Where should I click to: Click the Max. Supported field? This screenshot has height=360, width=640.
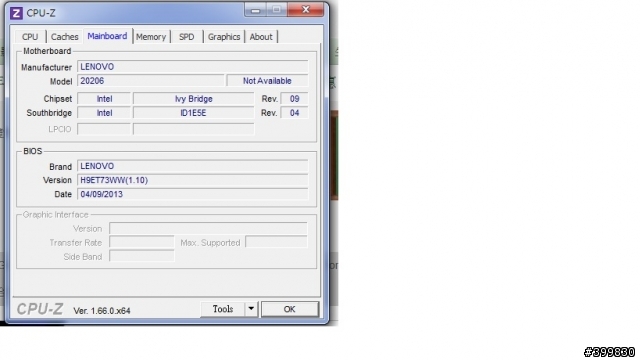[276, 242]
